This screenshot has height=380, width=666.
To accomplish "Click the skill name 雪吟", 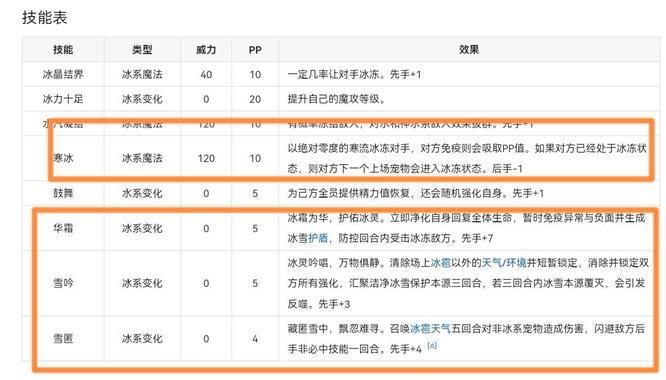I will tap(63, 283).
